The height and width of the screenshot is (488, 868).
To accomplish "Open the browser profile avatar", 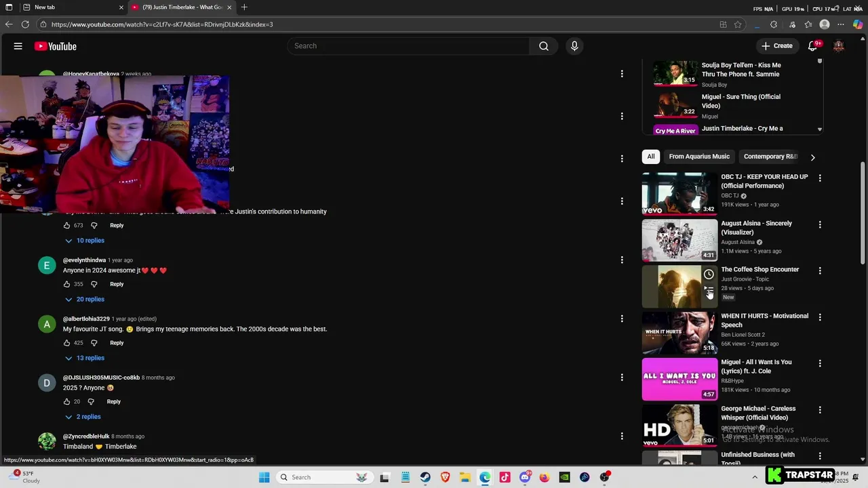I will (825, 24).
